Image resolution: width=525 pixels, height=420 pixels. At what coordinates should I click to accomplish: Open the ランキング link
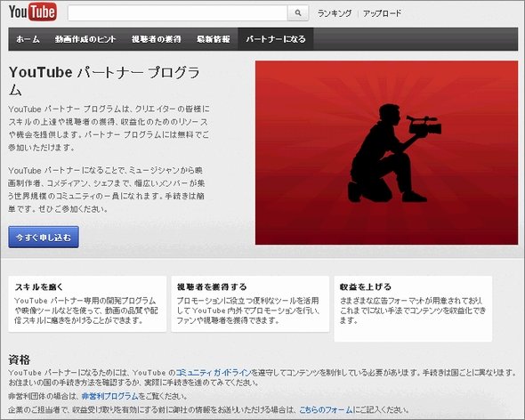pyautogui.click(x=335, y=13)
